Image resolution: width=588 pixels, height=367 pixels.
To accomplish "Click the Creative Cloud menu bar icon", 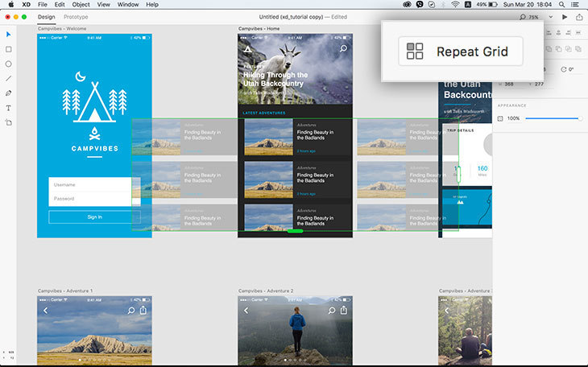I will pos(407,5).
